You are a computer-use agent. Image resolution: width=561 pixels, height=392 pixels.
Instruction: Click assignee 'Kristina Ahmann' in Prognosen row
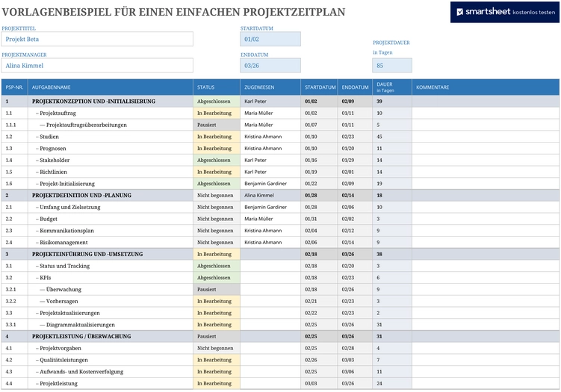click(x=263, y=149)
